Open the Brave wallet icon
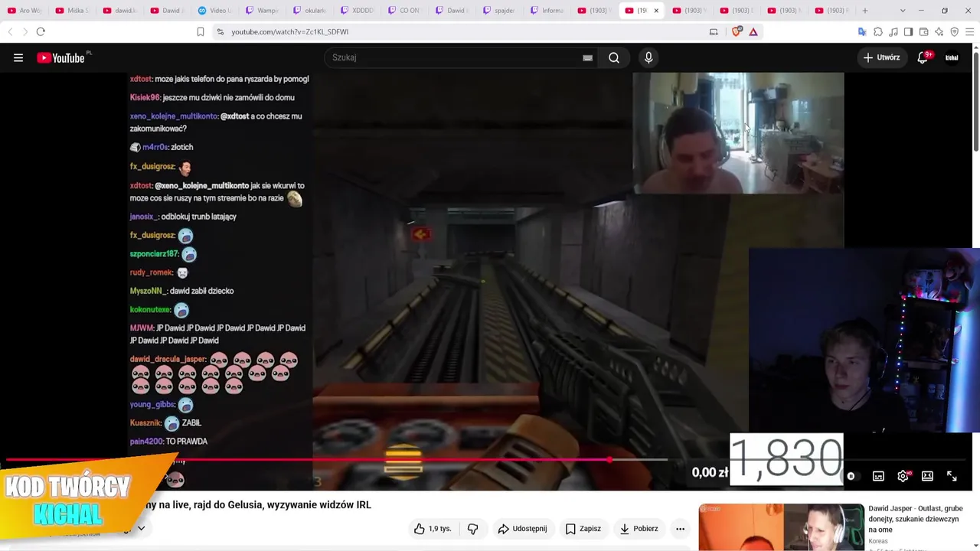Image resolution: width=980 pixels, height=551 pixels. pos(924,31)
